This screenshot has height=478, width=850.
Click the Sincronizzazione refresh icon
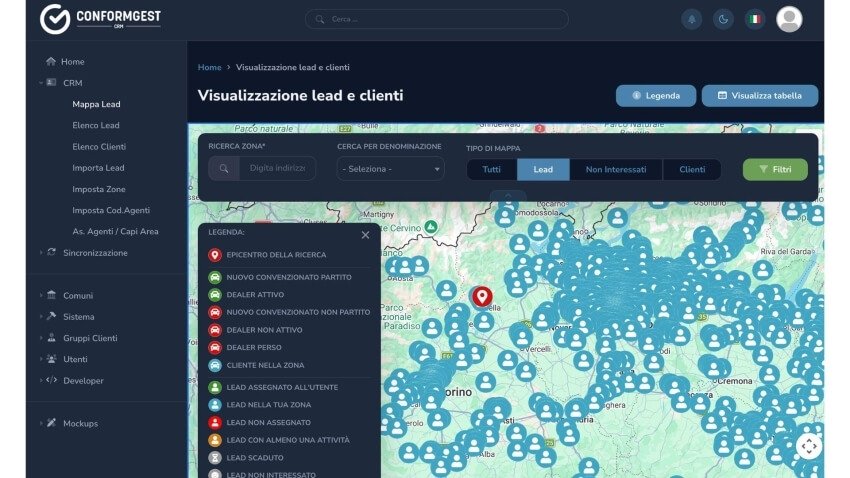51,252
